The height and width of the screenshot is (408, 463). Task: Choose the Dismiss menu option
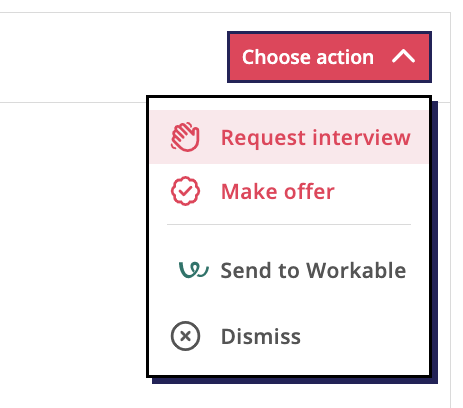point(289,336)
